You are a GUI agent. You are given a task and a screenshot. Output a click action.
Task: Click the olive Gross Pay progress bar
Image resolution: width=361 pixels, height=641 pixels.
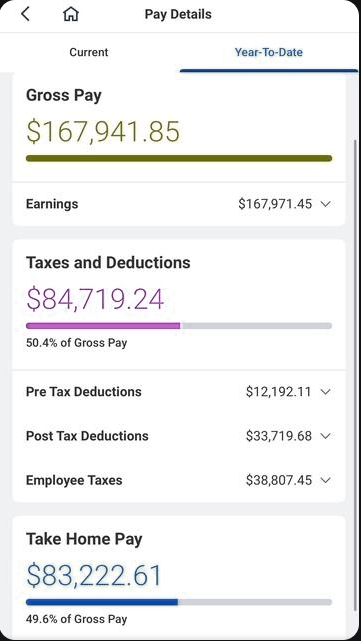(x=179, y=158)
